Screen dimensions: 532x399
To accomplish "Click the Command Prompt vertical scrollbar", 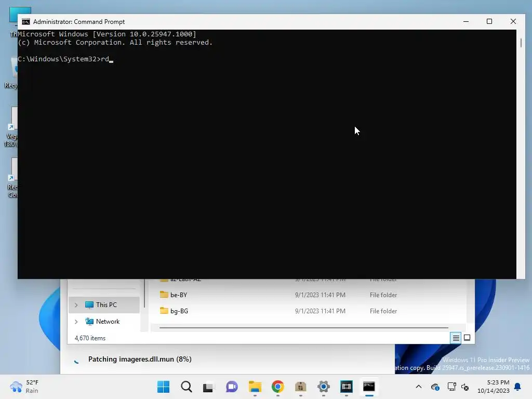I will (x=521, y=43).
